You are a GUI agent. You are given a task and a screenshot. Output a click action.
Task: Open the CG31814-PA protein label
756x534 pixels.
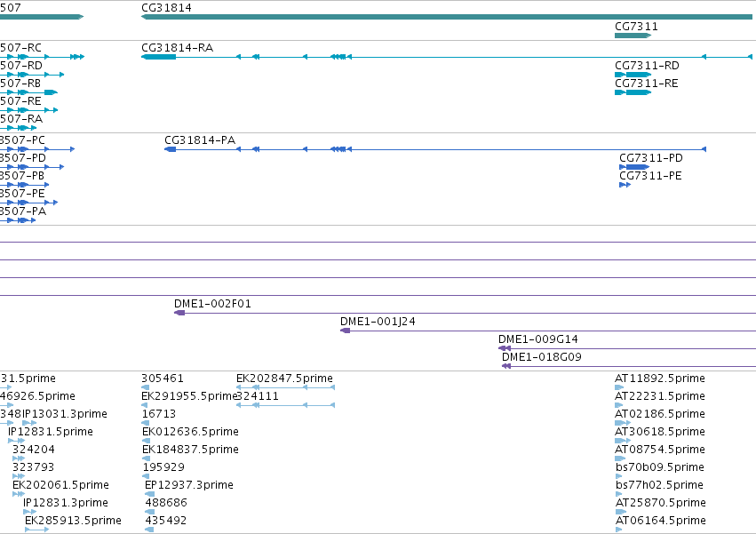pos(200,140)
